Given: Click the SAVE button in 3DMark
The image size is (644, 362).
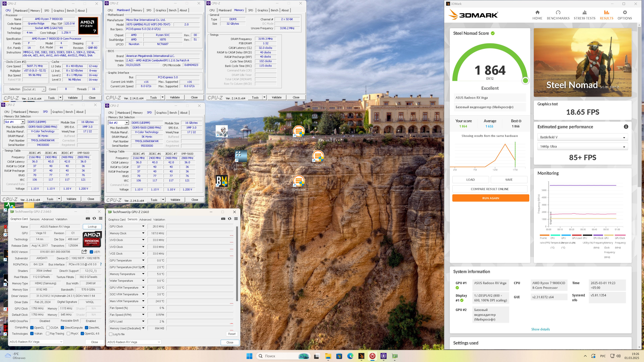Looking at the screenshot, I should click(x=509, y=180).
